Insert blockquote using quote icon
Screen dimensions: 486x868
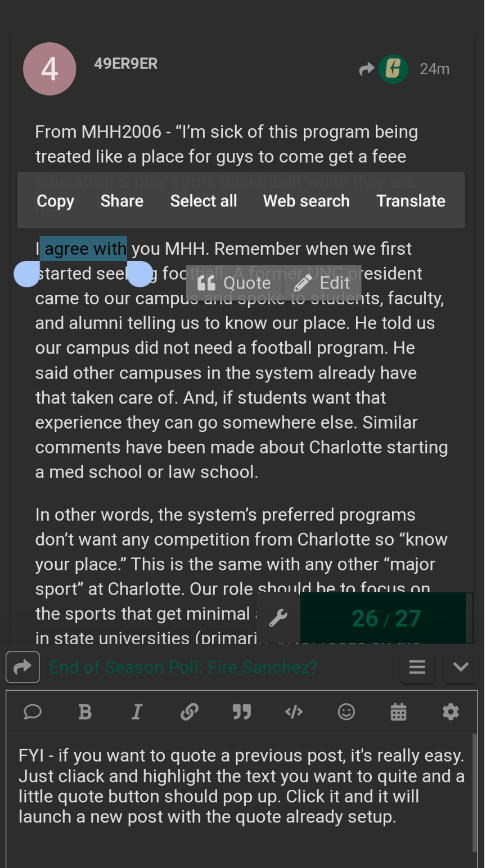(242, 712)
